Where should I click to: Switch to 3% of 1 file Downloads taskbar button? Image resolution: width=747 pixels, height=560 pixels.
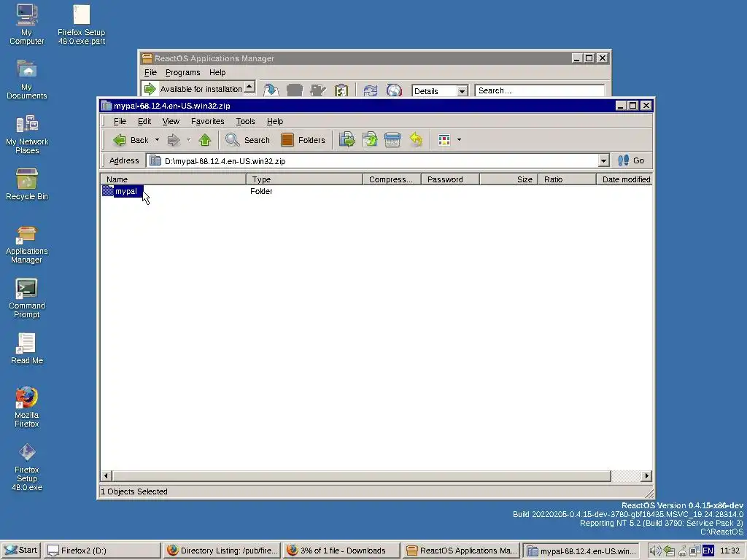pyautogui.click(x=341, y=551)
